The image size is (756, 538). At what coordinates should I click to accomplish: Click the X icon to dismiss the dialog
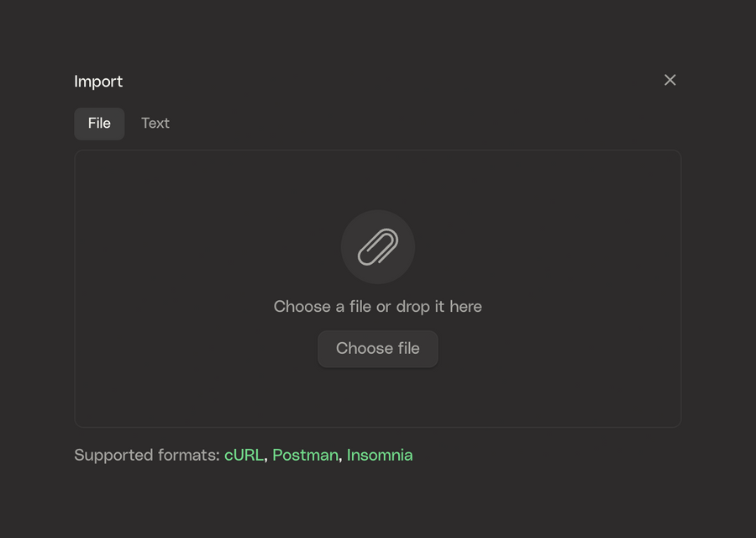(669, 80)
